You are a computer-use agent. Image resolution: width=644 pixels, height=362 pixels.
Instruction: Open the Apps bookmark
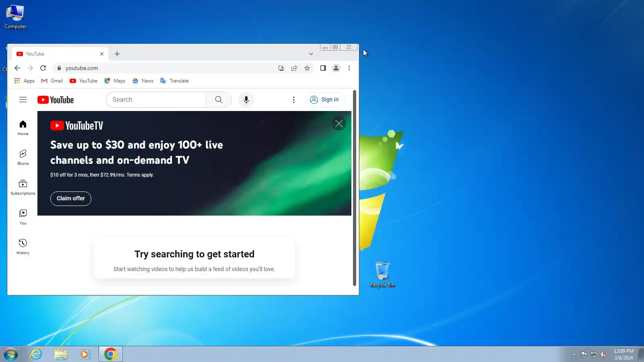coord(25,81)
